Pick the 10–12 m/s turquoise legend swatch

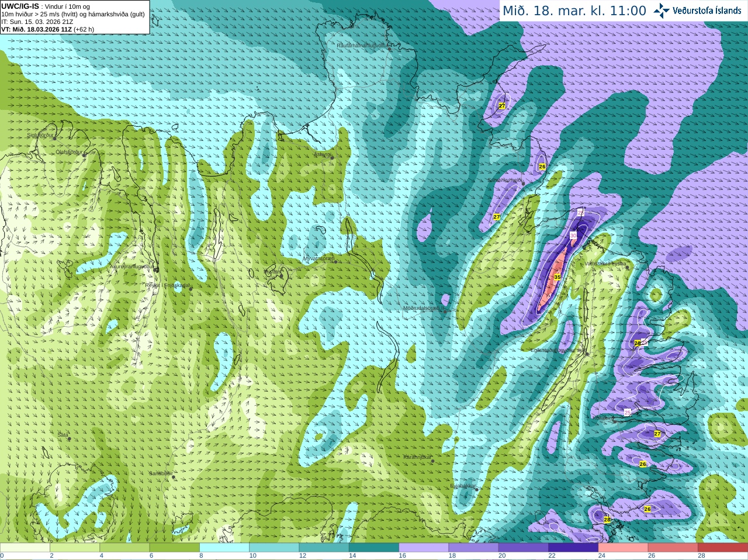point(275,548)
